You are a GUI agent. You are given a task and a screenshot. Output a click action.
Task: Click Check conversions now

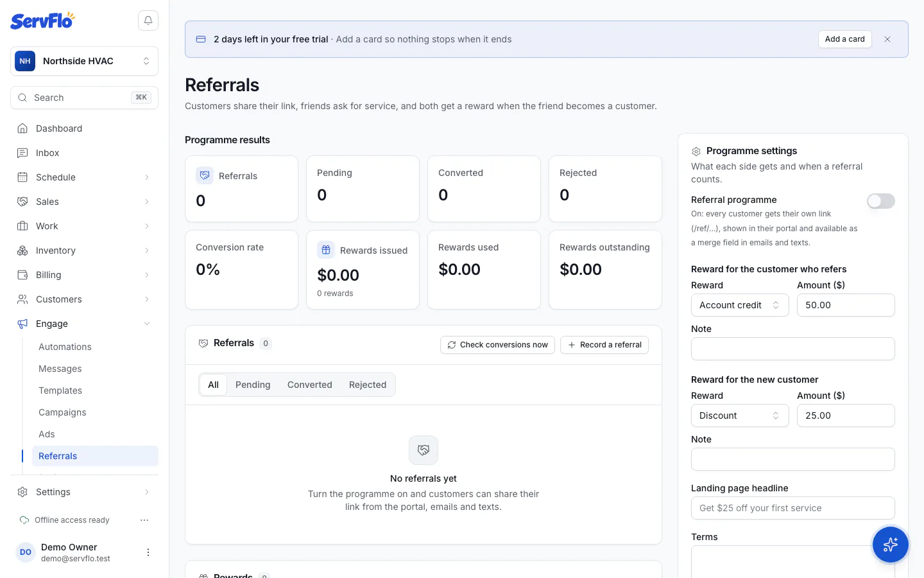coord(497,345)
